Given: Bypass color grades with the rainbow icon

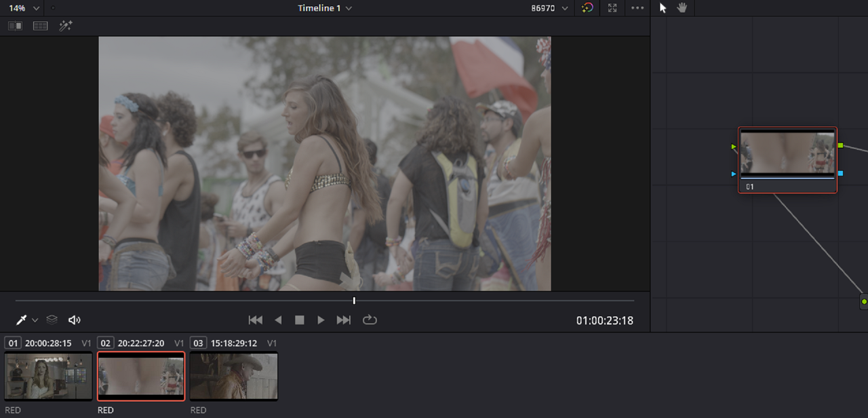Looking at the screenshot, I should (588, 8).
